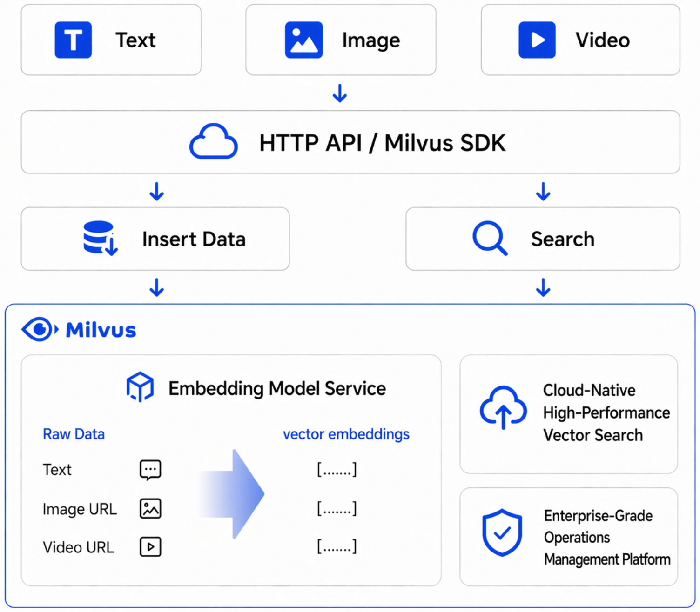Select the "Image" label in the top card
Viewport: 700px width, 612px height.
click(x=371, y=40)
